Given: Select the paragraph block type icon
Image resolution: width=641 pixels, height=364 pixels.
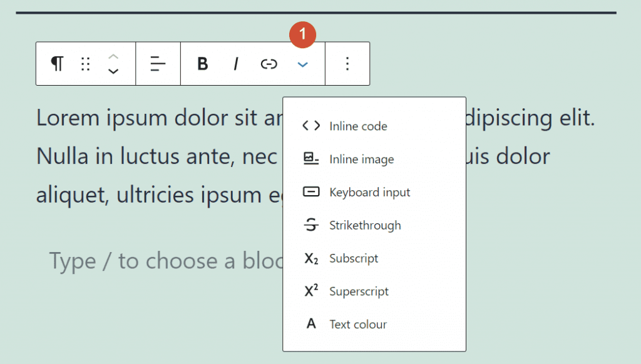Looking at the screenshot, I should pyautogui.click(x=57, y=63).
